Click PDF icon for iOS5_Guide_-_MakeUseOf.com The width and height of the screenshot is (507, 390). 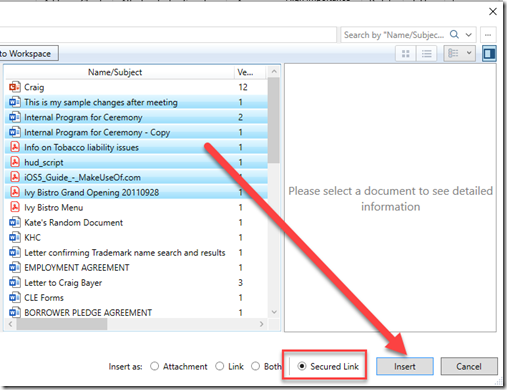click(14, 177)
